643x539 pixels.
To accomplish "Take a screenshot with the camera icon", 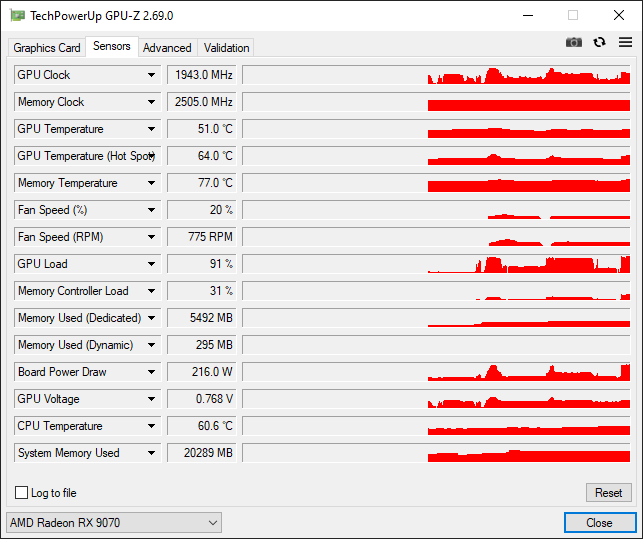I will [x=574, y=42].
